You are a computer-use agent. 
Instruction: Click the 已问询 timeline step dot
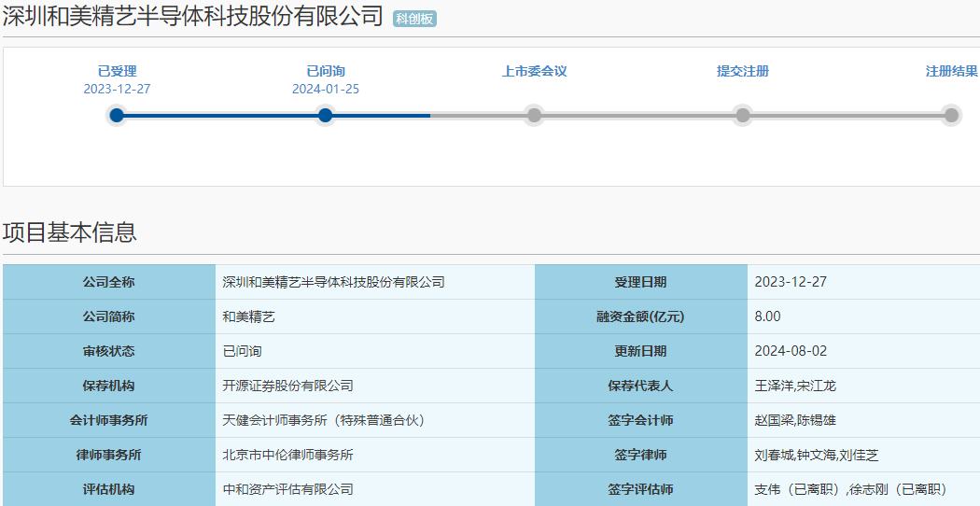pos(325,116)
